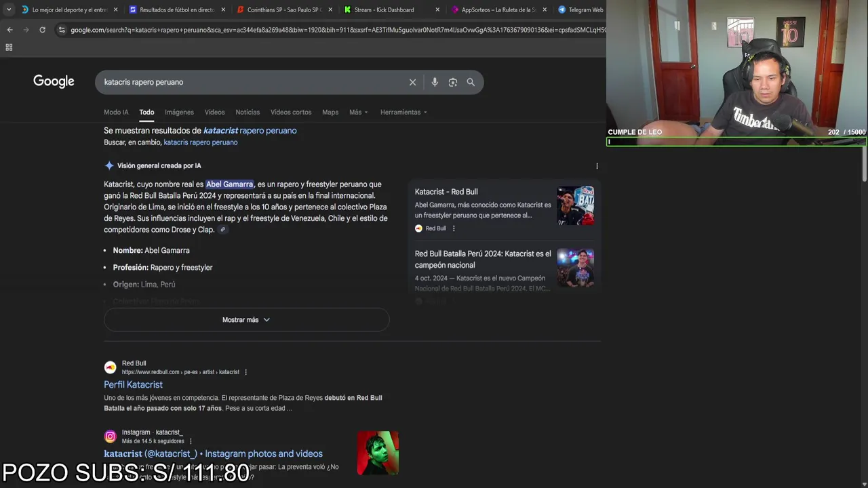Select the Videos search tab
The image size is (868, 488).
214,113
